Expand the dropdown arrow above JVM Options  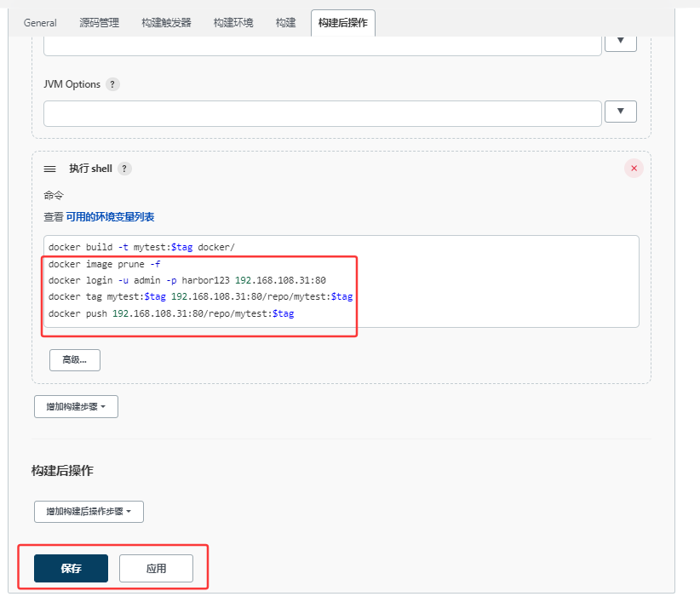coord(621,43)
